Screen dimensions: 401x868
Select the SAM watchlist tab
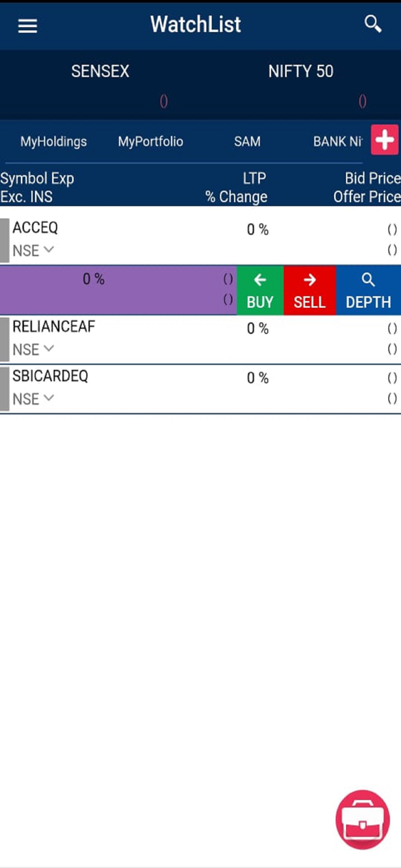point(247,142)
